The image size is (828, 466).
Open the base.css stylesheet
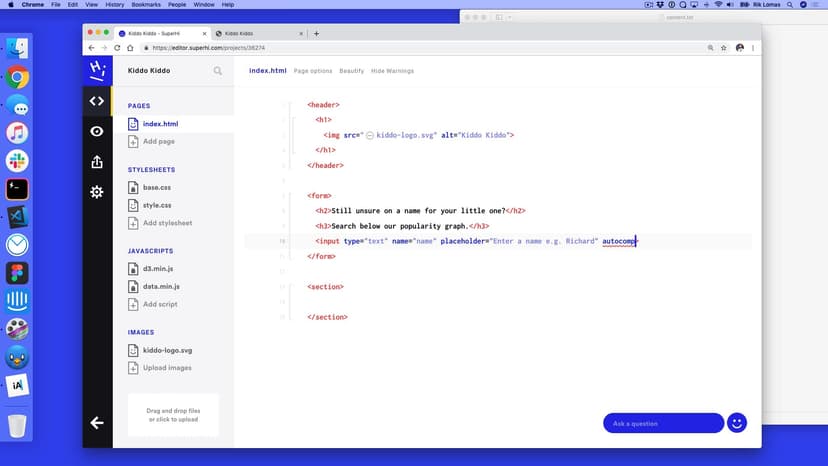(156, 187)
